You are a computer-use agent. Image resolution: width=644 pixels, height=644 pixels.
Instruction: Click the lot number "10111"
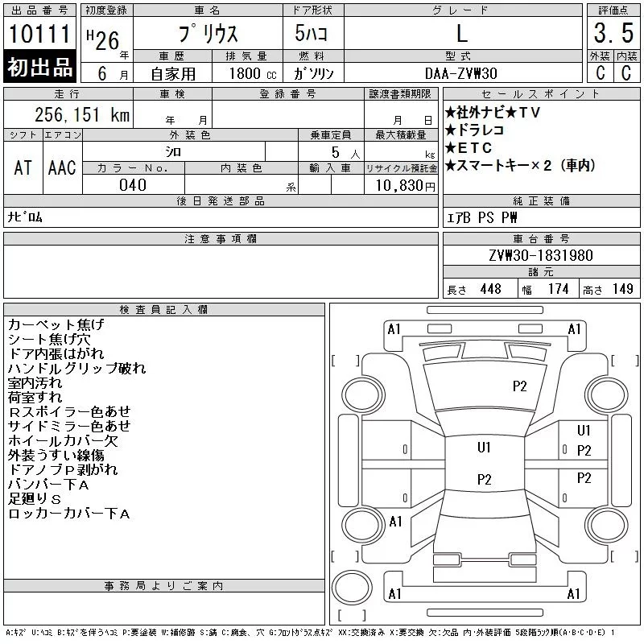point(39,33)
